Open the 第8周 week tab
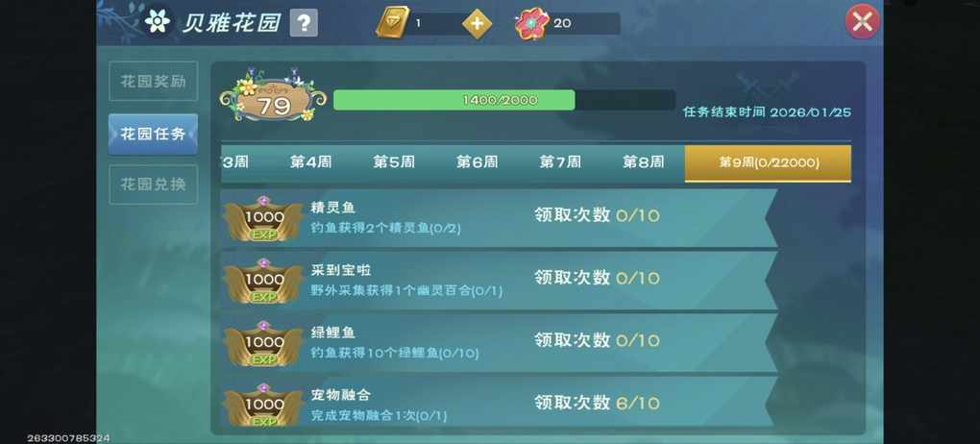The width and height of the screenshot is (980, 444). [643, 162]
